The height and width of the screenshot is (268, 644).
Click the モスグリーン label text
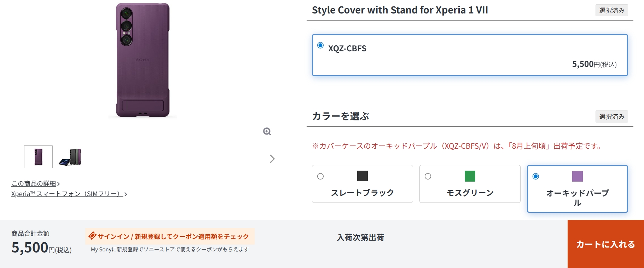pos(470,193)
